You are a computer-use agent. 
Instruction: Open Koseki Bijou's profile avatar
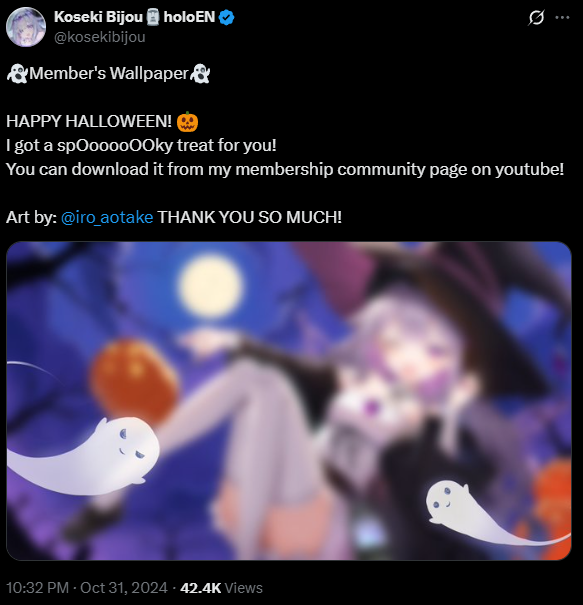click(26, 27)
